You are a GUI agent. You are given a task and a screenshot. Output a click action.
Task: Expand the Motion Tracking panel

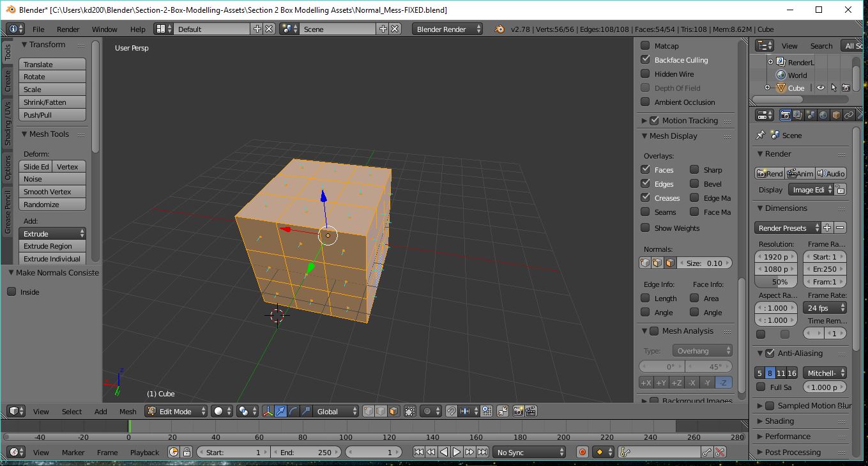644,120
